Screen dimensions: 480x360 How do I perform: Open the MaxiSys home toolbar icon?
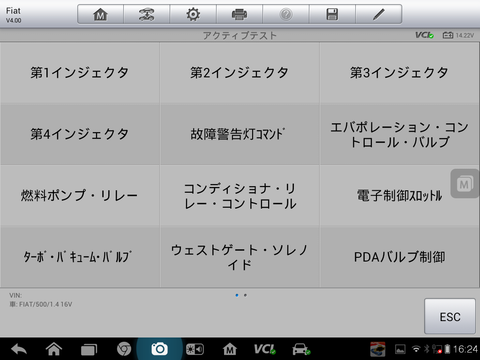[100, 14]
